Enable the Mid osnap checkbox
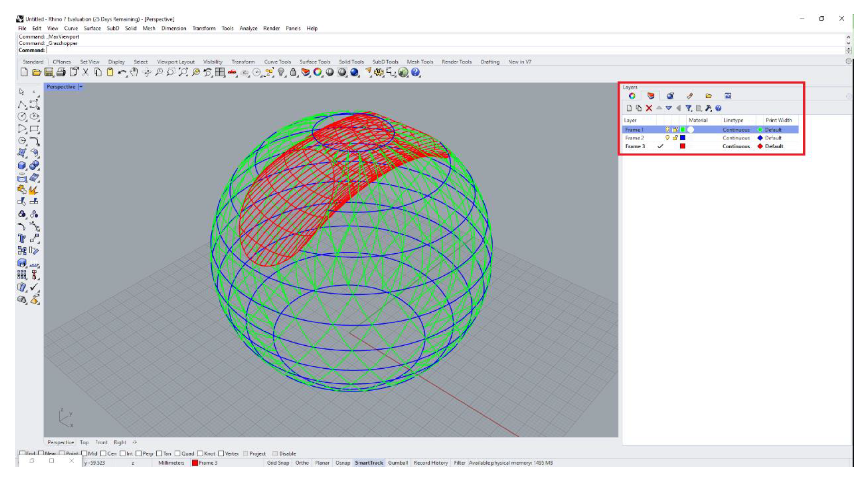This screenshot has height=479, width=868. pos(84,453)
